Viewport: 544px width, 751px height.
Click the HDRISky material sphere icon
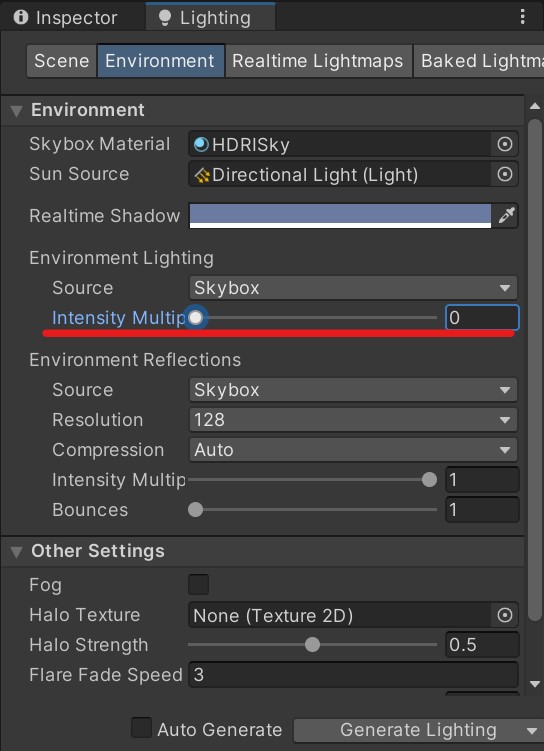[201, 144]
